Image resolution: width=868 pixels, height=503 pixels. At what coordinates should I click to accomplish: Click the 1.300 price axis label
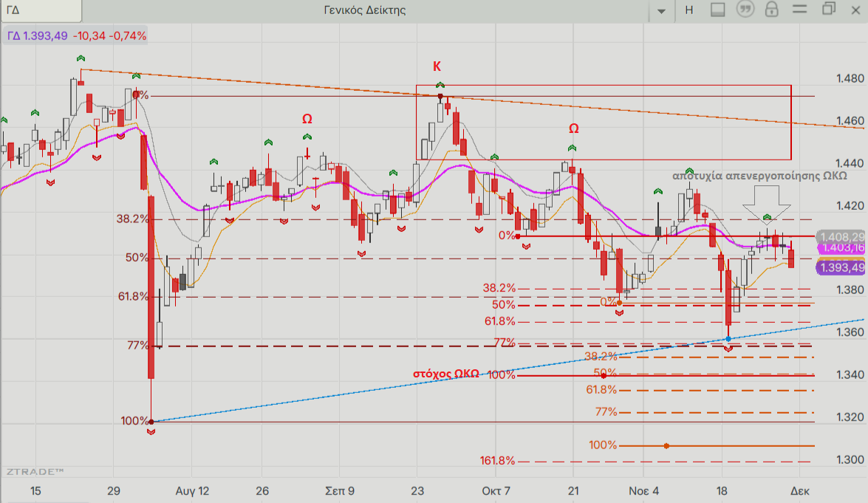click(x=850, y=460)
